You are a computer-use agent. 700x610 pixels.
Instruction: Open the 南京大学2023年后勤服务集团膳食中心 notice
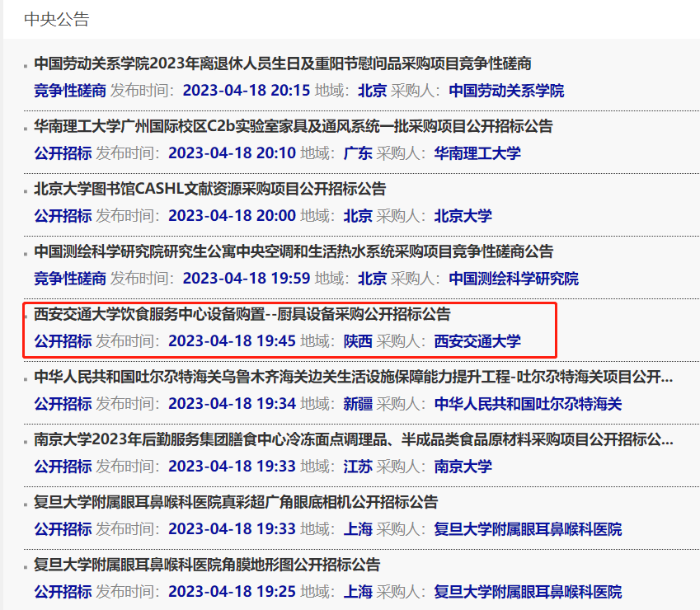[x=354, y=440]
